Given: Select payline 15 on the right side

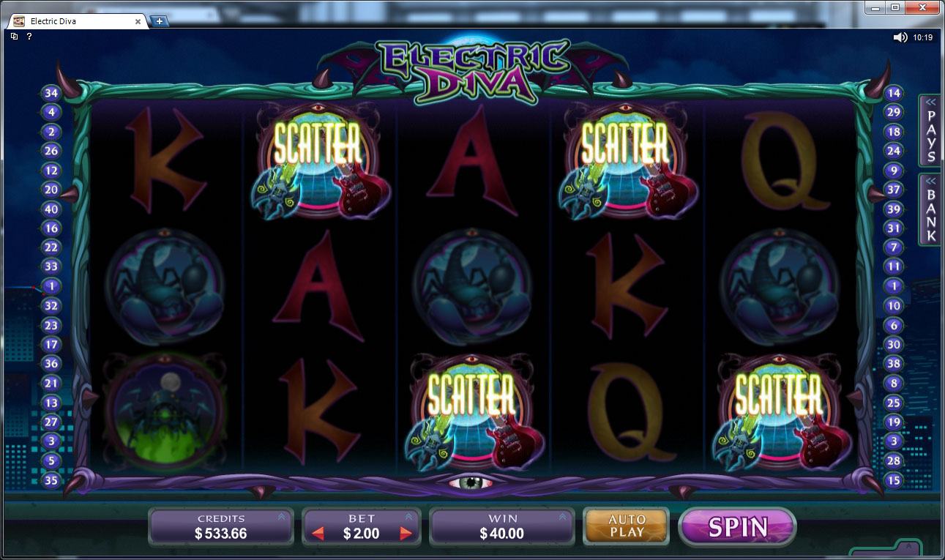Looking at the screenshot, I should (894, 480).
